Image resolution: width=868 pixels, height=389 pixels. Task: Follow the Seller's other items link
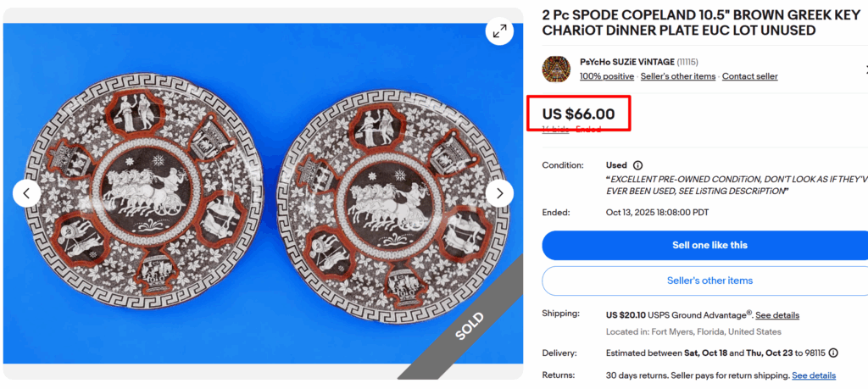678,76
